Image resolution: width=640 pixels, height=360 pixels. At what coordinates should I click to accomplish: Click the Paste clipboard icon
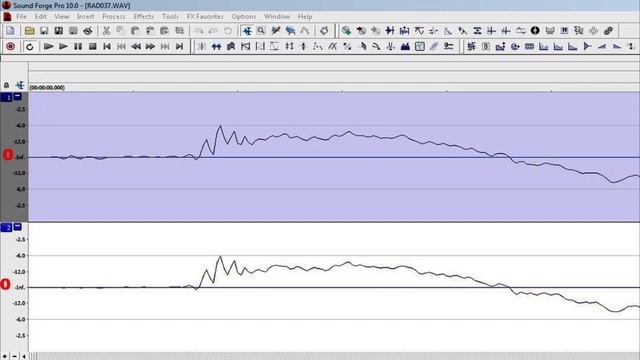click(135, 31)
